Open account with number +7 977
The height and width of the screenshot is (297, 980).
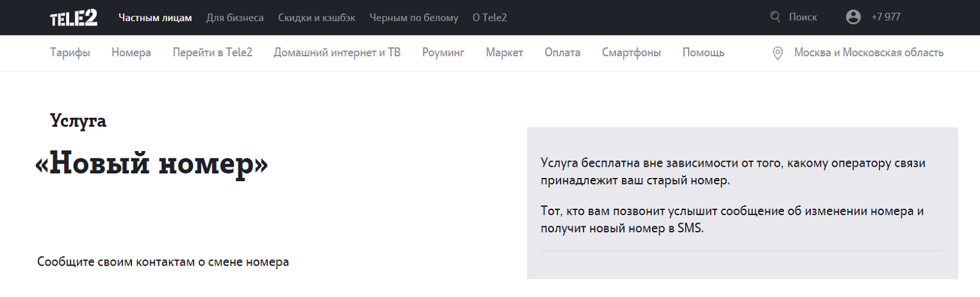[886, 18]
